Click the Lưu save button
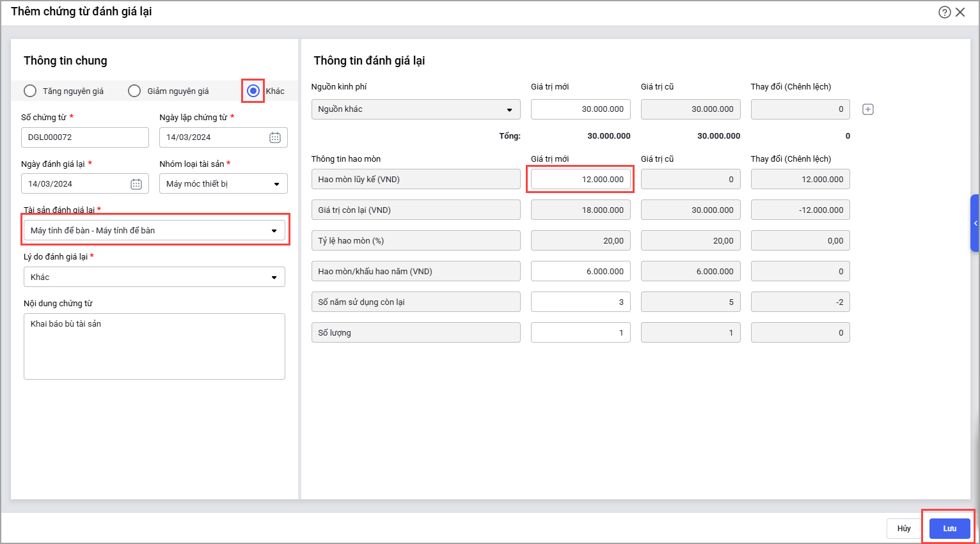 point(950,528)
